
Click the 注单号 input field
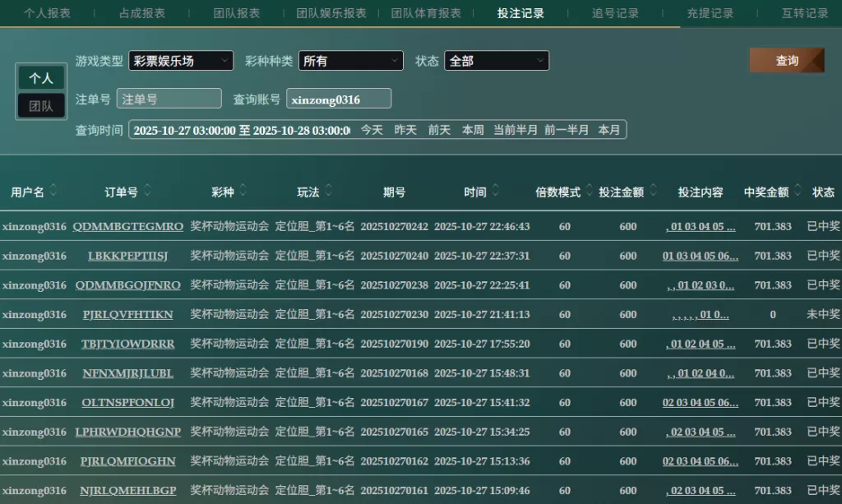point(169,99)
